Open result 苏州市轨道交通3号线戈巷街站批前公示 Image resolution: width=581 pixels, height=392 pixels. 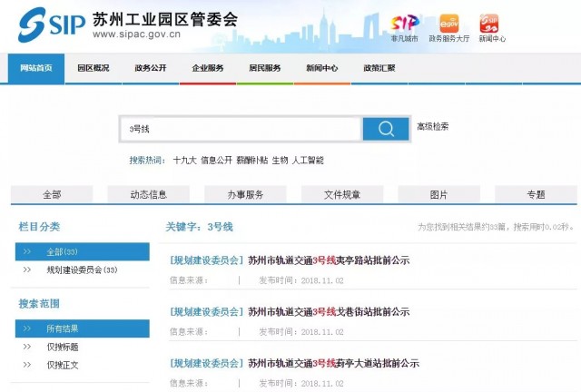[329, 312]
